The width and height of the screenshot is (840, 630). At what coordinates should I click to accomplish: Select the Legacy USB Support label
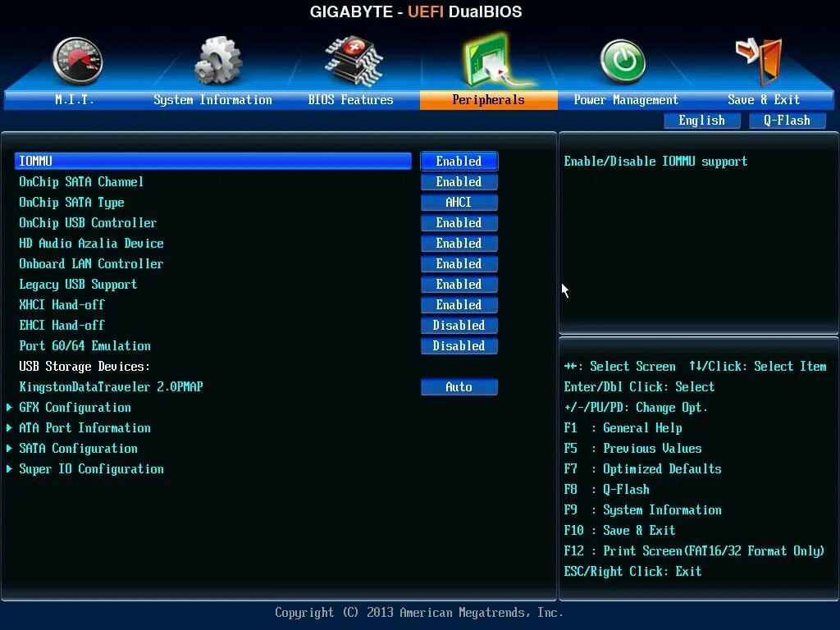pyautogui.click(x=78, y=285)
